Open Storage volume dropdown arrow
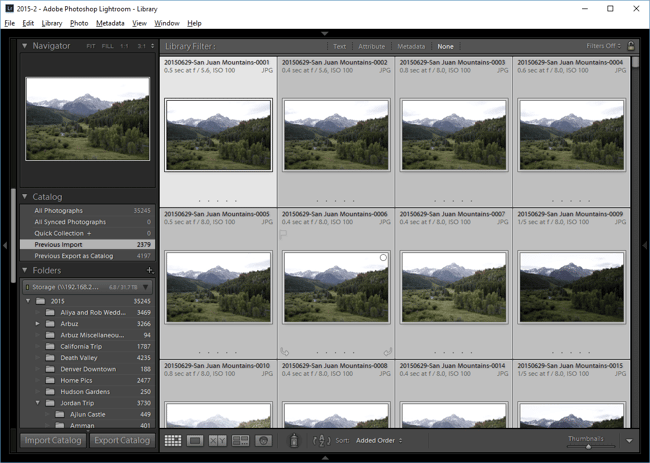Screen dimensions: 650x463 coord(146,287)
